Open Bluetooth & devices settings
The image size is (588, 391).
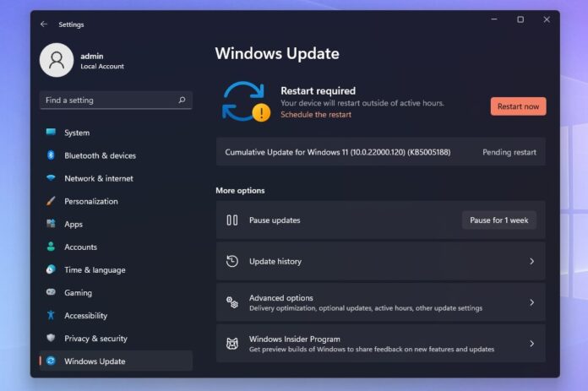[x=116, y=155]
